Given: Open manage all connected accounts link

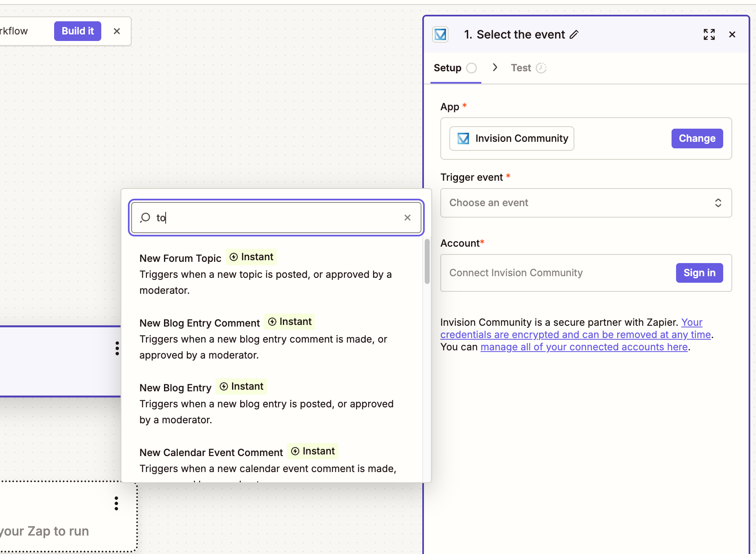Looking at the screenshot, I should tap(584, 347).
